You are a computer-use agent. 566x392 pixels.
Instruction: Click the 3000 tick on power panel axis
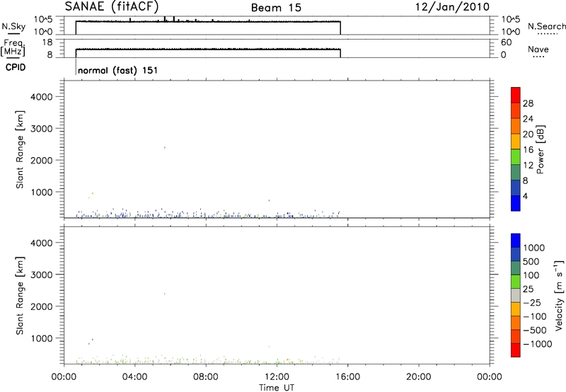[42, 129]
